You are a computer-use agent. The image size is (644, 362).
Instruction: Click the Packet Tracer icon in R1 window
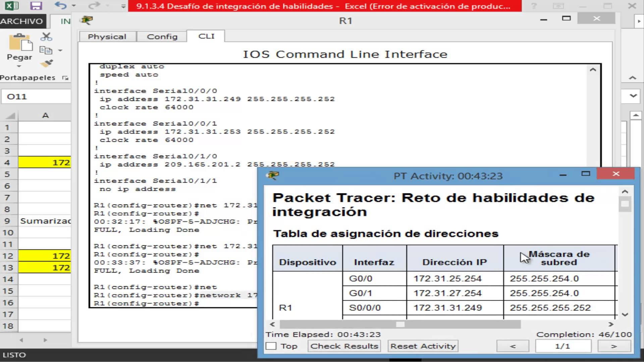pos(87,20)
